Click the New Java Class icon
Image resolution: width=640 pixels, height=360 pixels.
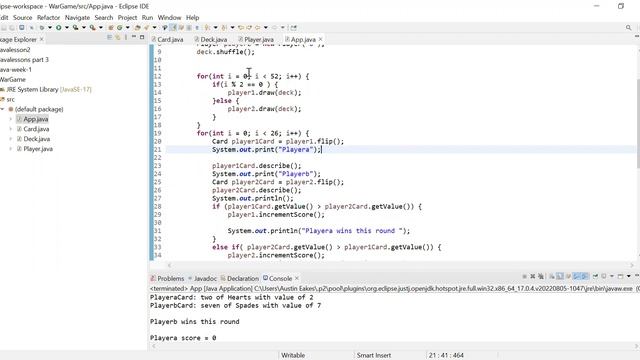click(120, 28)
